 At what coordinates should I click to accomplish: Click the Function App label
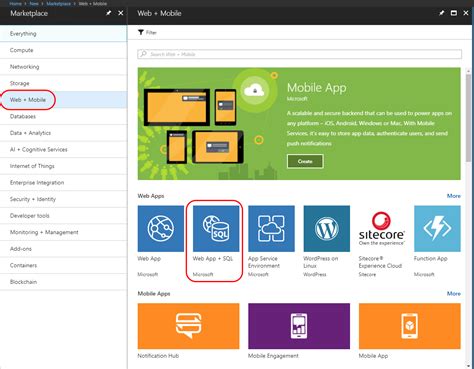pyautogui.click(x=431, y=258)
